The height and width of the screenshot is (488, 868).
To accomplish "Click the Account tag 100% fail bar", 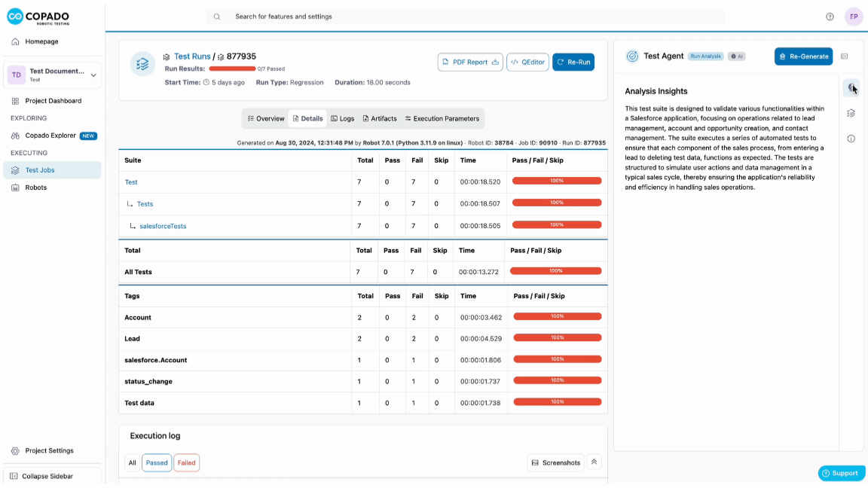I will tap(557, 316).
